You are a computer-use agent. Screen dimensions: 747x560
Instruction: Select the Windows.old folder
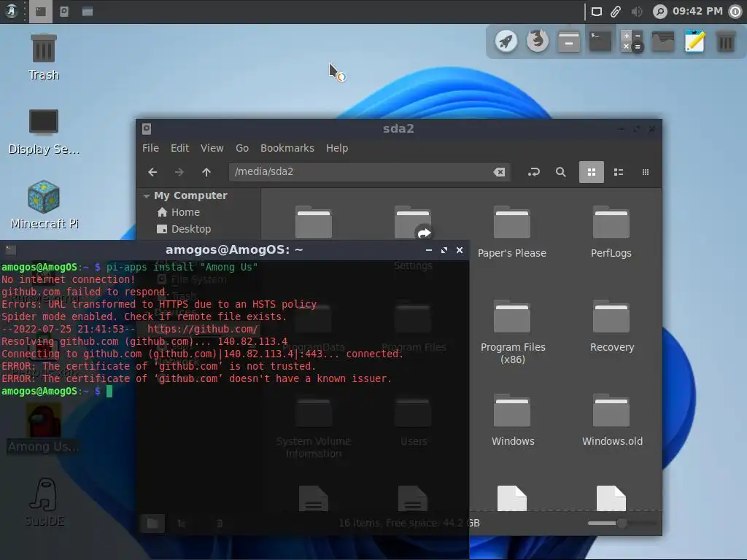[612, 421]
